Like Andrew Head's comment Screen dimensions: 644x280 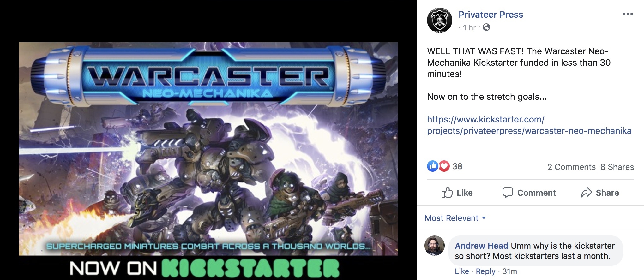[462, 271]
